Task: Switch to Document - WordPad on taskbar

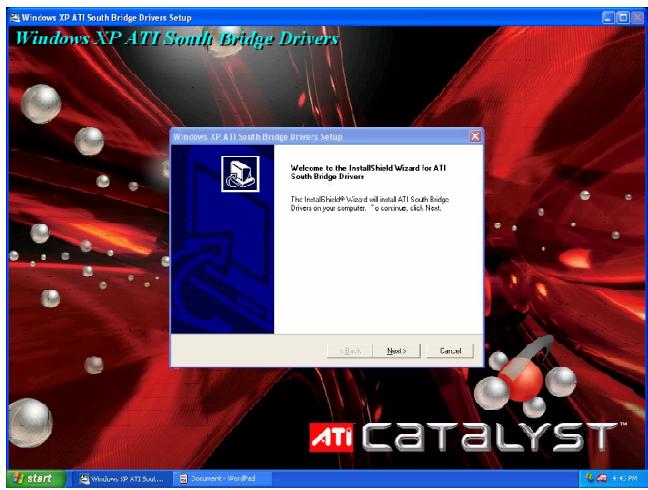Action: click(222, 478)
